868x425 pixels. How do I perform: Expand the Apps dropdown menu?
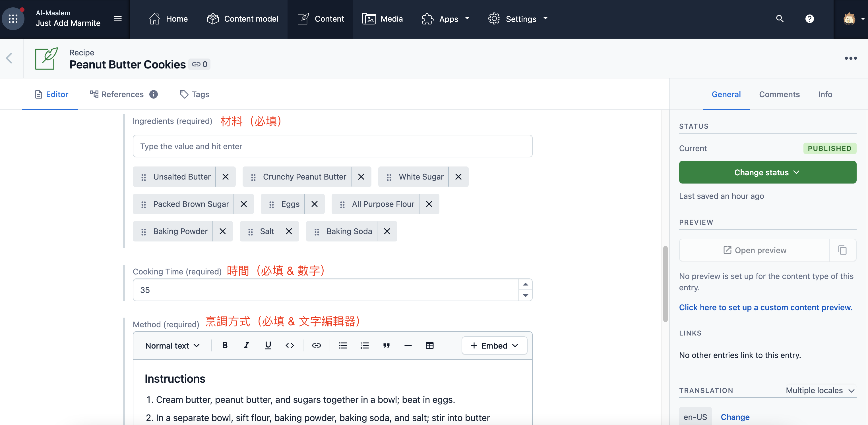pos(445,19)
